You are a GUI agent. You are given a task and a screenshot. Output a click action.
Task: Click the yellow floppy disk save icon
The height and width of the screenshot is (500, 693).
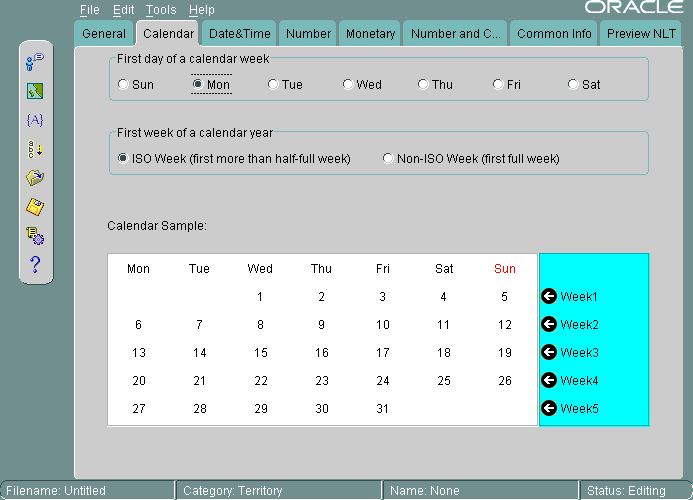(35, 207)
